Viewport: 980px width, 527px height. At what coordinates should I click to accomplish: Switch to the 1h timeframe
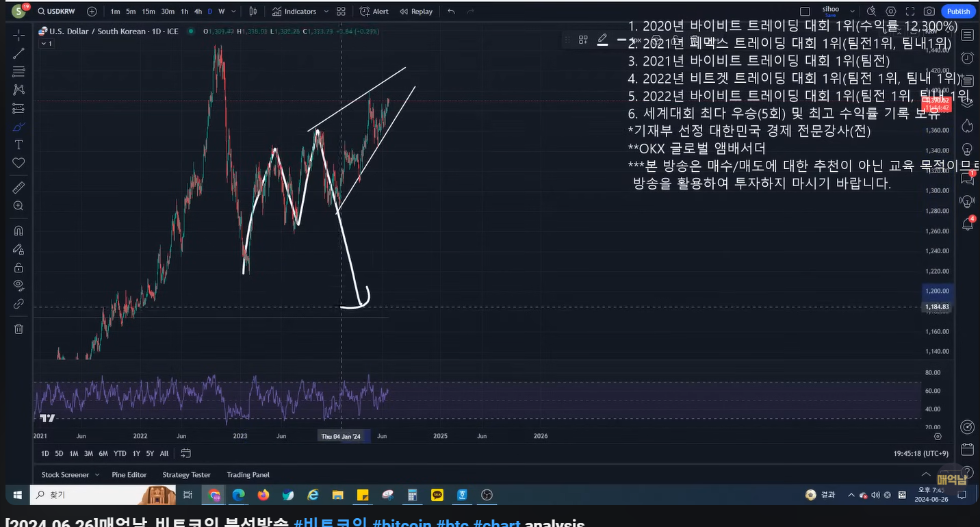[x=184, y=11]
